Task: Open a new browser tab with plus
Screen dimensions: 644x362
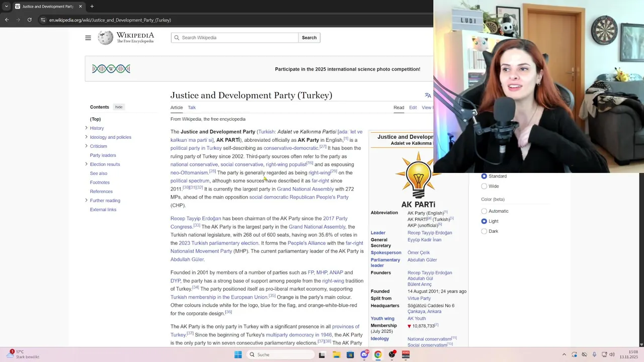Action: click(92, 7)
